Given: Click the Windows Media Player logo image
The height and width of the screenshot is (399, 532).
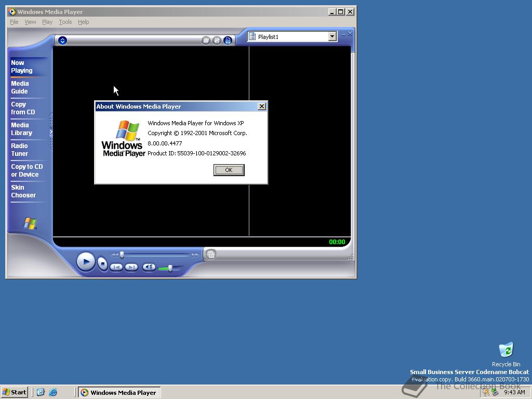Looking at the screenshot, I should [x=124, y=138].
